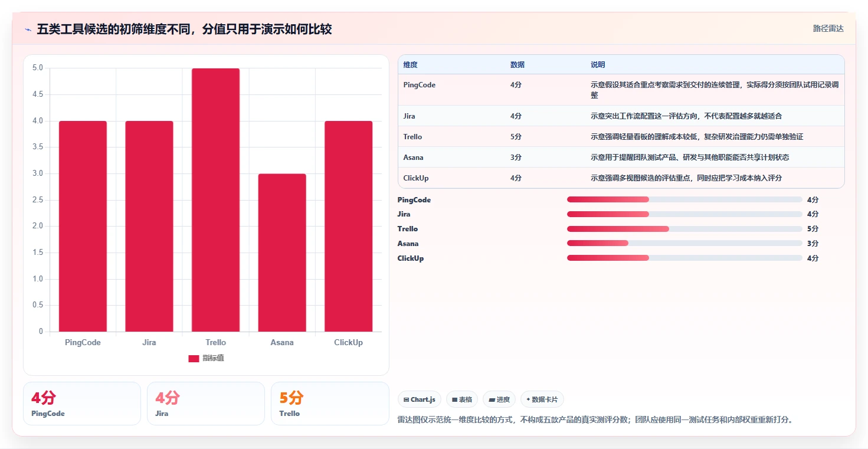Click the icon inside the 进度 chip
The height and width of the screenshot is (449, 868).
[492, 400]
